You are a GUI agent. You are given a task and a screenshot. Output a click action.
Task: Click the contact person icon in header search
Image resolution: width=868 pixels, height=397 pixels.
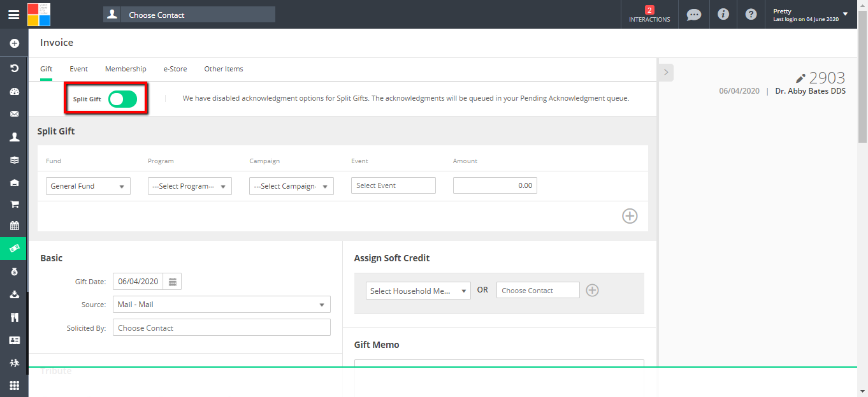112,14
